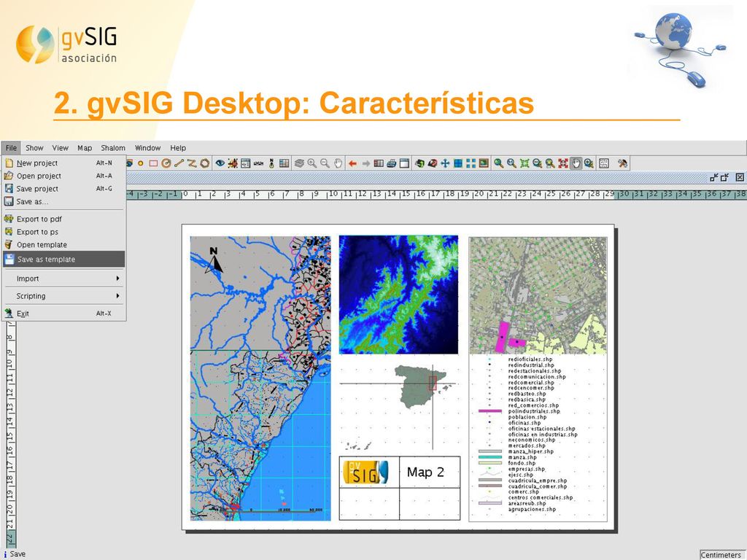Select Save as... menu entry
Image resolution: width=747 pixels, height=560 pixels.
pyautogui.click(x=64, y=201)
